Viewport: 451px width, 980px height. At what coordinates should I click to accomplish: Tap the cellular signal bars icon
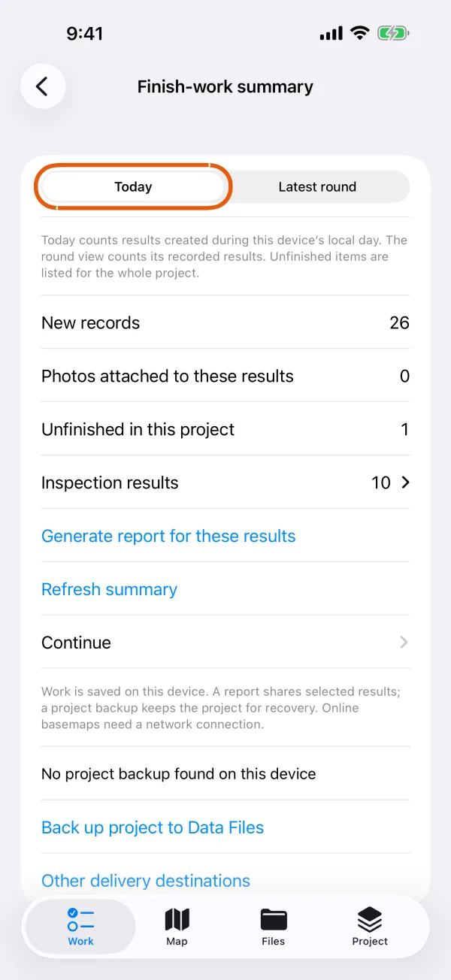(x=331, y=34)
